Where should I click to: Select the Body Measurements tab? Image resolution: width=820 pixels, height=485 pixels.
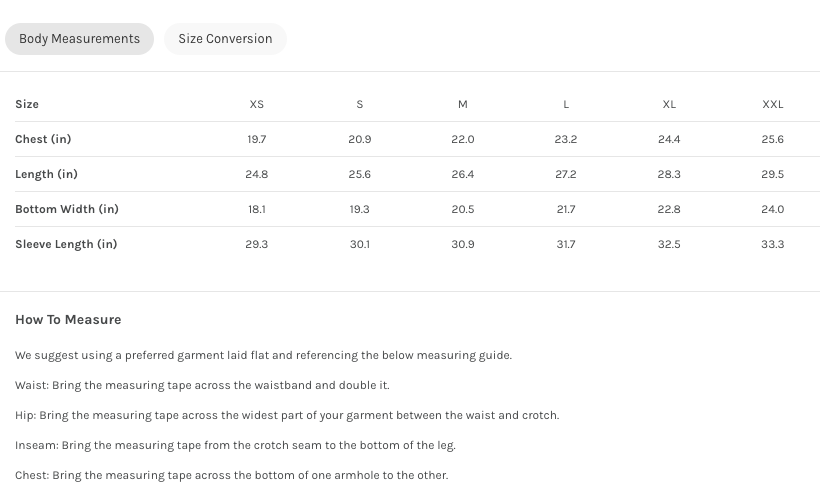(x=79, y=39)
